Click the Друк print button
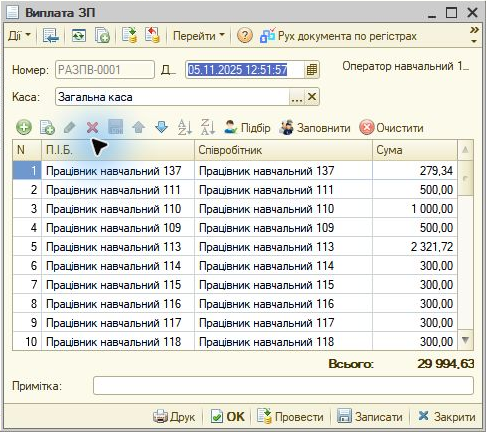Screen dimensions: 486x432 (x=174, y=417)
